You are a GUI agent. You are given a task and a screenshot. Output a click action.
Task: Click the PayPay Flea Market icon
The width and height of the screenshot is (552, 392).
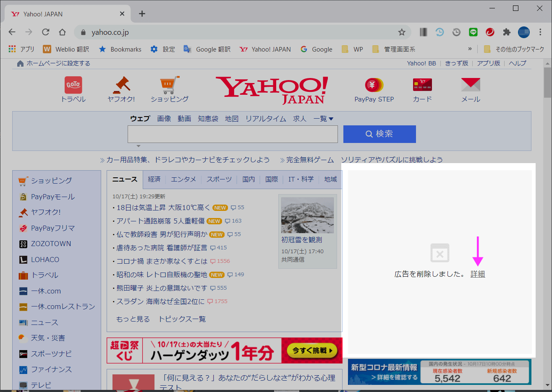pos(24,228)
